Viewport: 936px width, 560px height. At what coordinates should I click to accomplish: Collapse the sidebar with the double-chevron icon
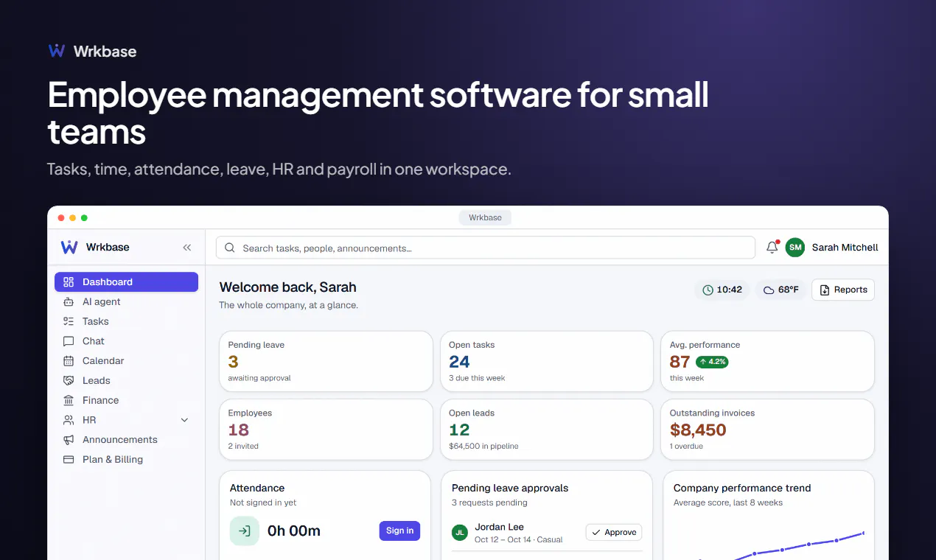[x=187, y=248]
